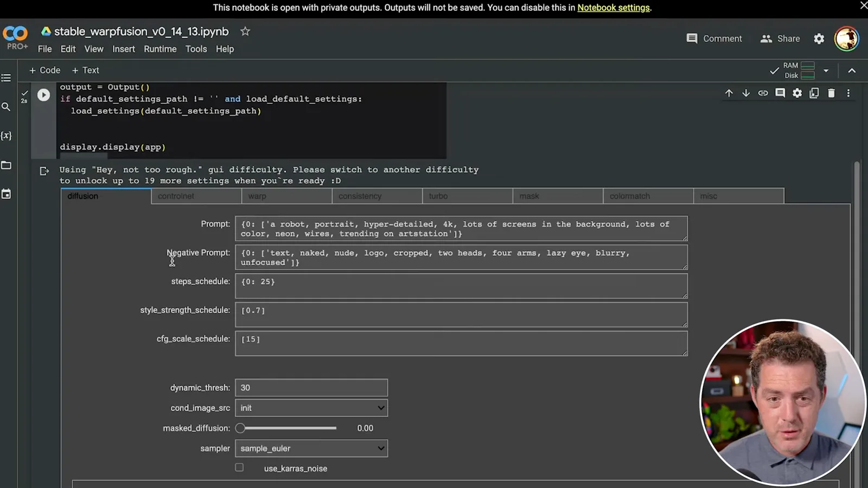Image resolution: width=868 pixels, height=488 pixels.
Task: Switch to the colormatch tab
Action: (648, 196)
